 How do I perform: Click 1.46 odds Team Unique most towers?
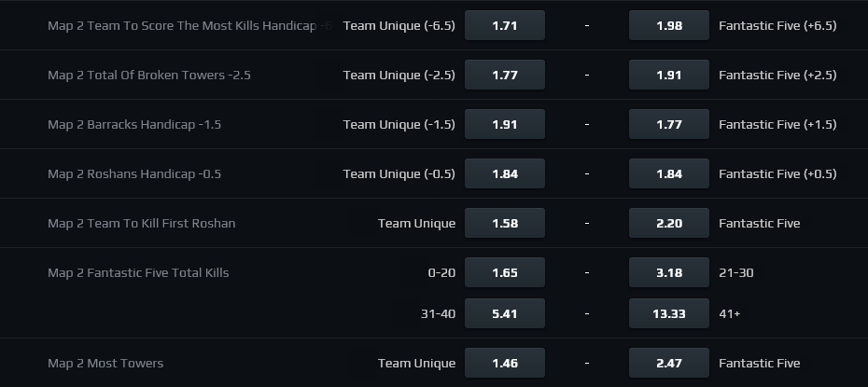(x=504, y=363)
